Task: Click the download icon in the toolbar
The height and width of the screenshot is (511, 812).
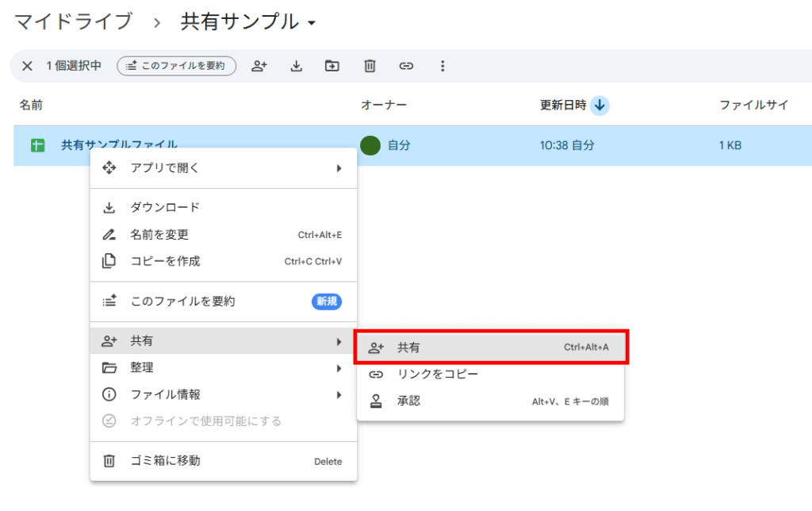Action: [296, 66]
